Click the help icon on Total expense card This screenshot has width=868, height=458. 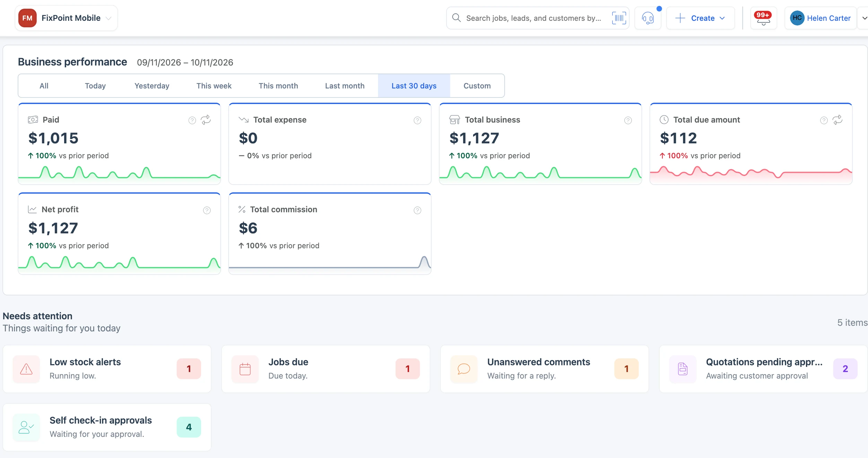[x=417, y=120]
